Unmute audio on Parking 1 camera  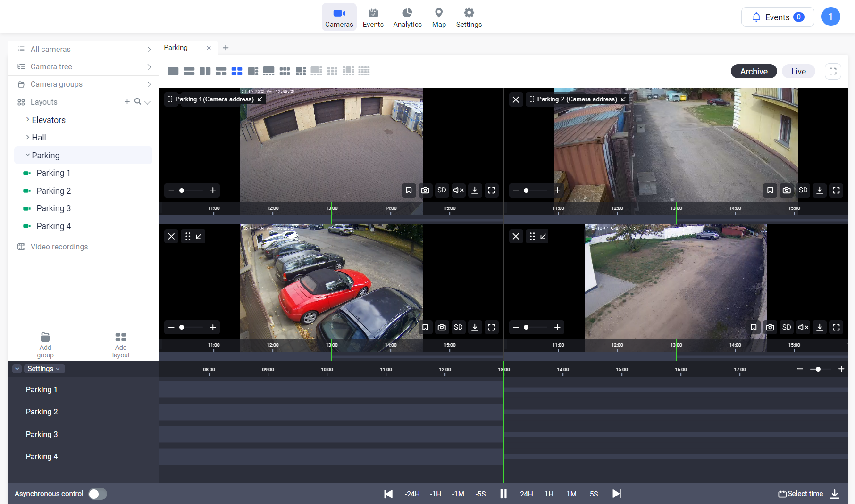(x=458, y=190)
